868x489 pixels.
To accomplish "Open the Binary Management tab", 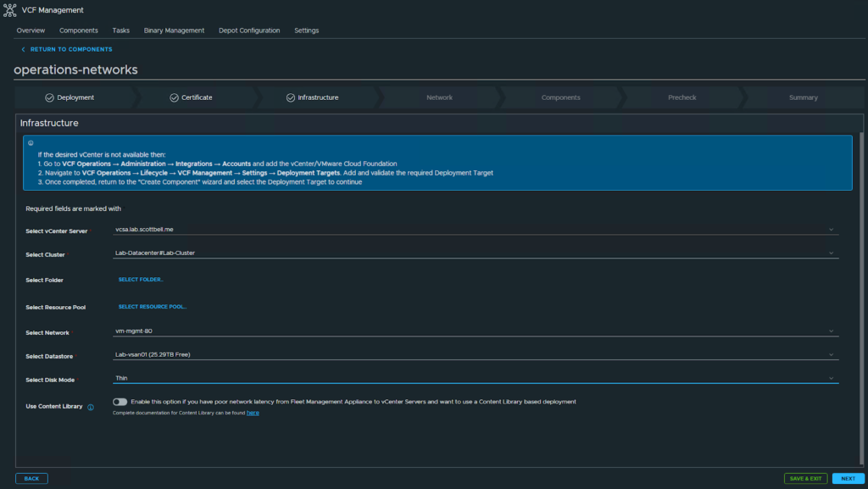I will coord(174,31).
